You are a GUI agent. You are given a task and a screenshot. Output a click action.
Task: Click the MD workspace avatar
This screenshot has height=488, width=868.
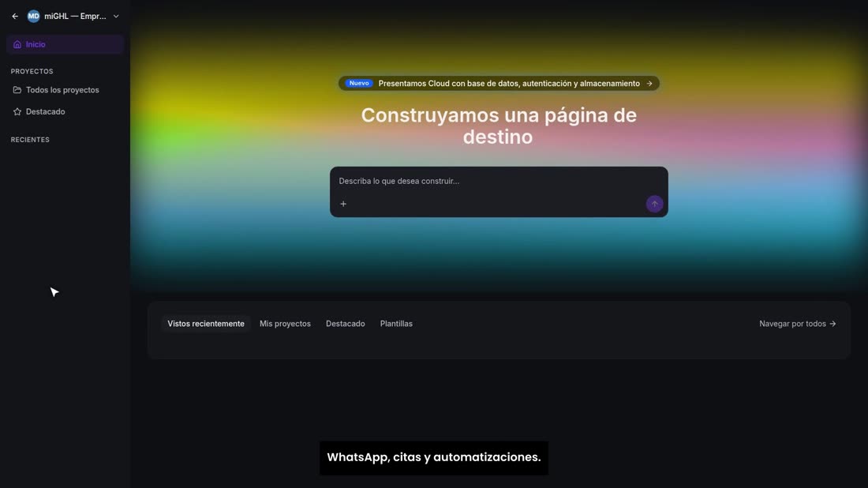34,16
